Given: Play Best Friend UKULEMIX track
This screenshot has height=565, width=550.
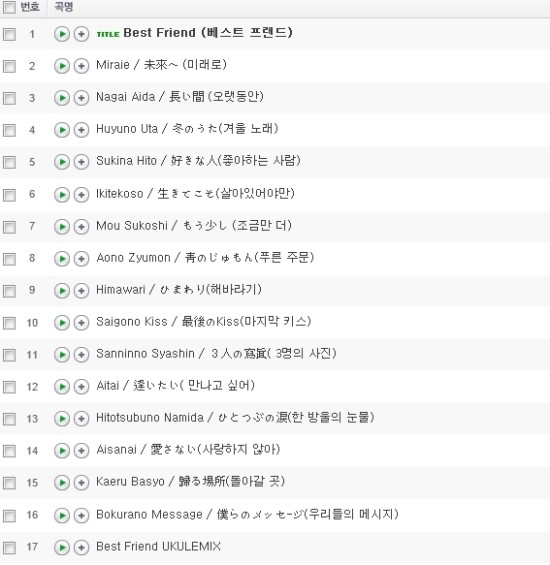Looking at the screenshot, I should pyautogui.click(x=62, y=548).
